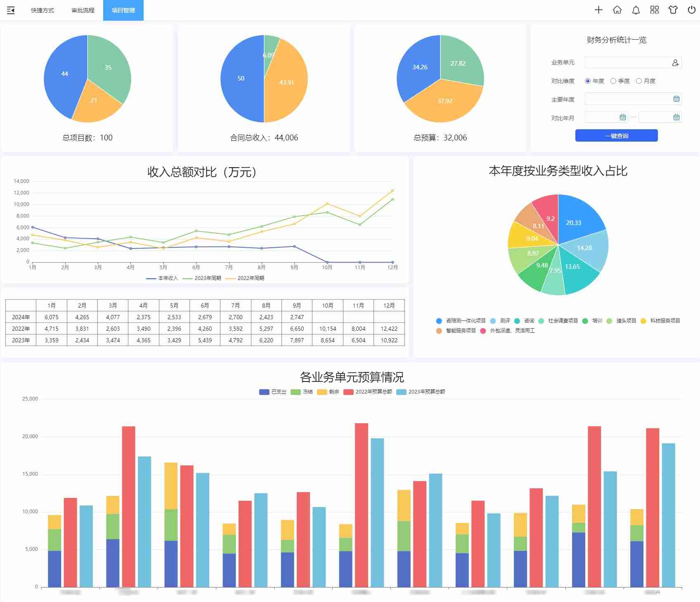Collapse the sidebar menu icon
Image resolution: width=700 pixels, height=602 pixels.
click(x=11, y=10)
